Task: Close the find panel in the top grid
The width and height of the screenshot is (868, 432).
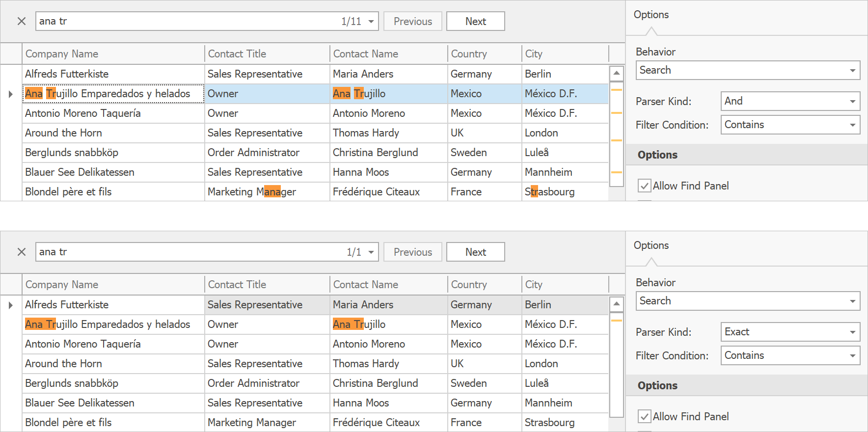Action: [22, 21]
